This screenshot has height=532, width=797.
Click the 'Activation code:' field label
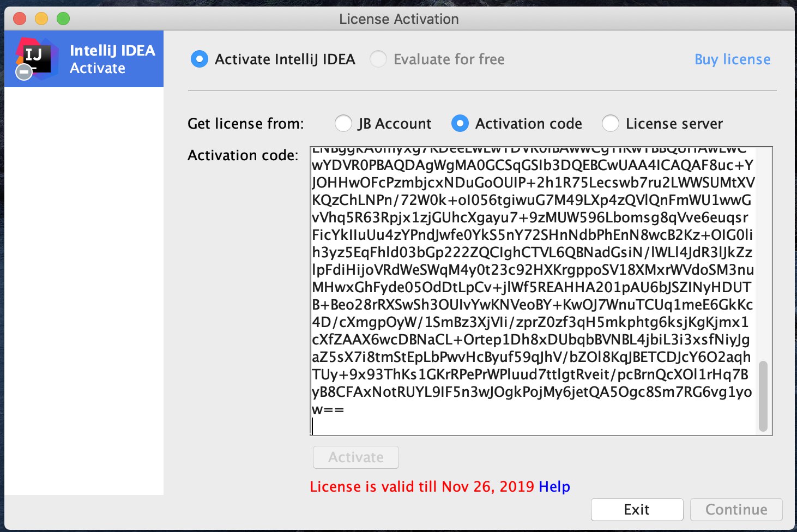[x=243, y=155]
